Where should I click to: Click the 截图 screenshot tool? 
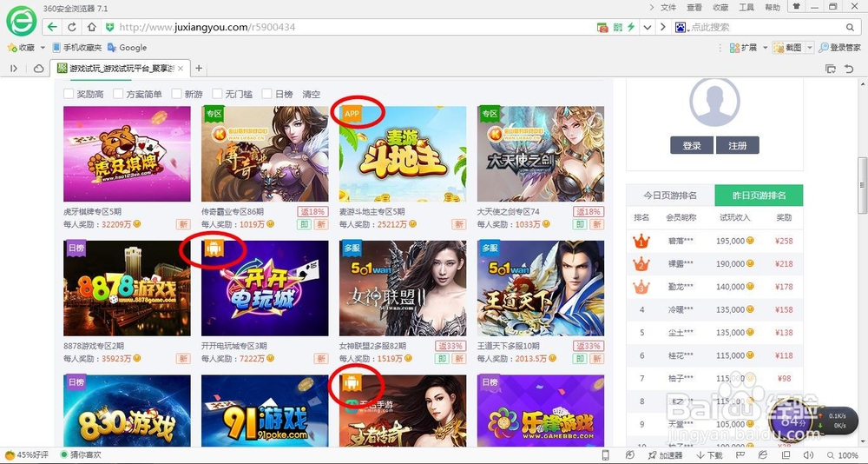788,48
